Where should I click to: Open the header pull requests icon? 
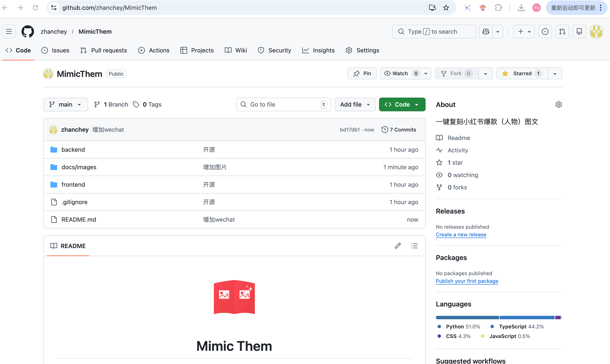[x=562, y=31]
